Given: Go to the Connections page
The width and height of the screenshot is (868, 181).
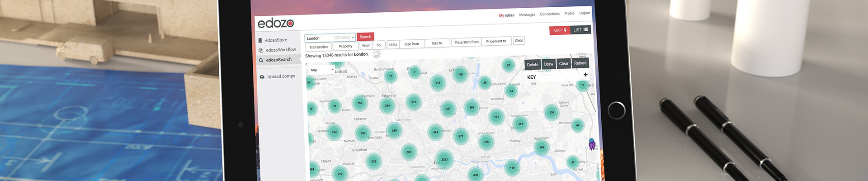Looking at the screenshot, I should point(549,14).
